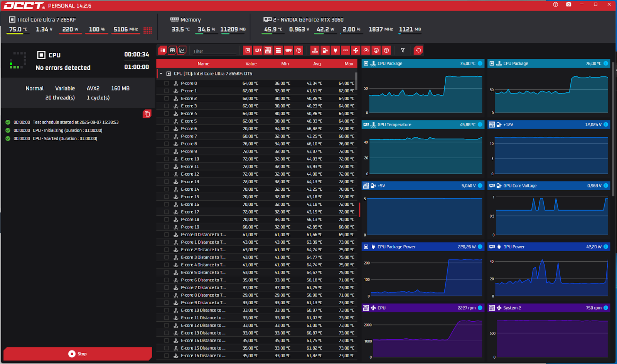Click the Intel Core Ultra 7 265KF header label
Image resolution: width=617 pixels, height=364 pixels.
pyautogui.click(x=47, y=20)
